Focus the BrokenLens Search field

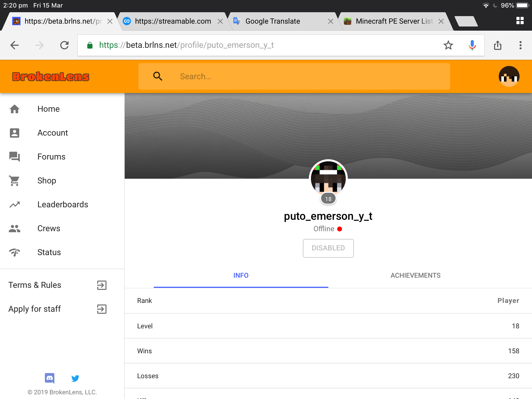pos(294,76)
